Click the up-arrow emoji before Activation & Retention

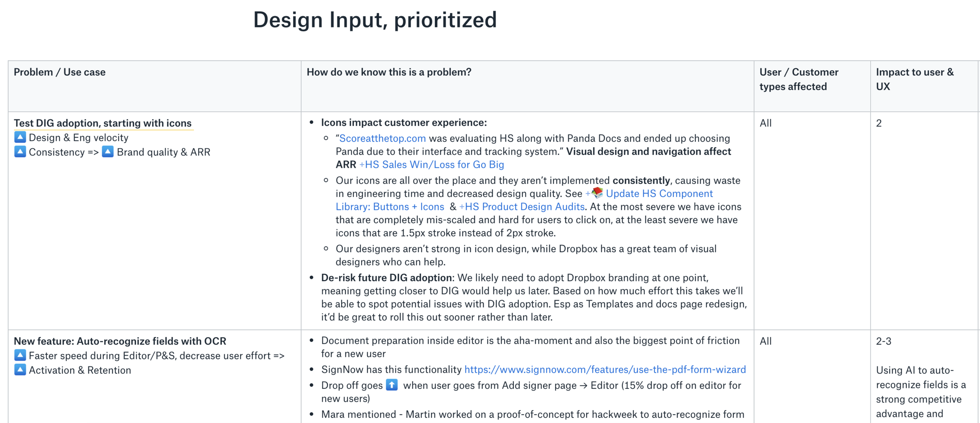tap(20, 370)
